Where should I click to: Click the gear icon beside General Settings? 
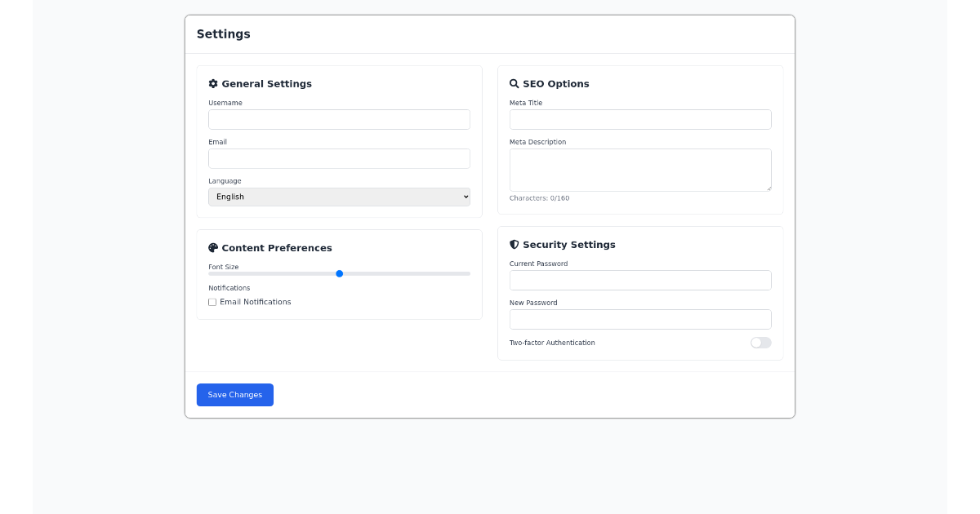pos(213,83)
